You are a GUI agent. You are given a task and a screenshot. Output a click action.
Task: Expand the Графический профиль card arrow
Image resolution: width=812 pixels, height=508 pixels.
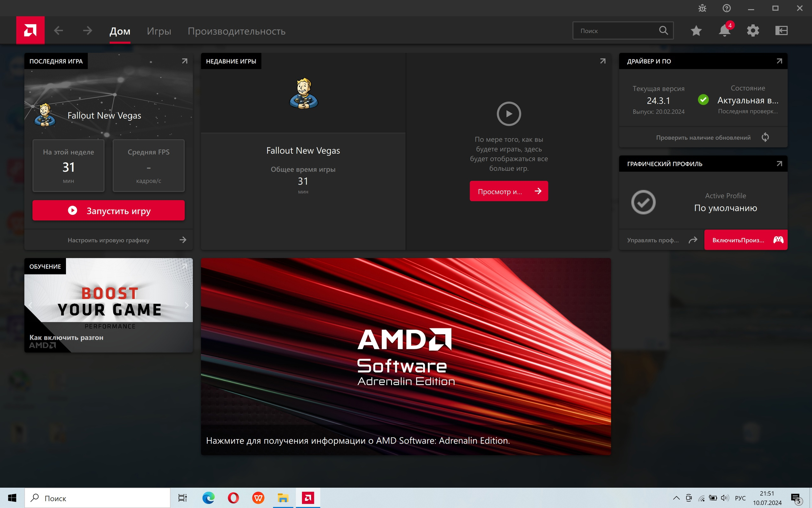(x=779, y=164)
